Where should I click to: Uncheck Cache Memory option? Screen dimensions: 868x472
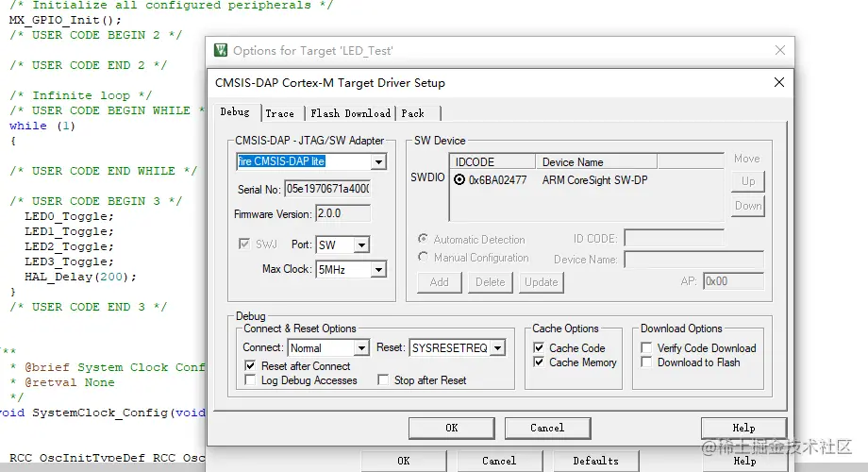(539, 362)
